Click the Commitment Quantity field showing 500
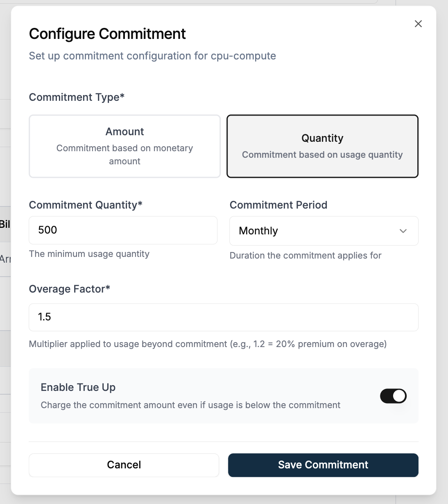Image resolution: width=448 pixels, height=504 pixels. pyautogui.click(x=123, y=230)
